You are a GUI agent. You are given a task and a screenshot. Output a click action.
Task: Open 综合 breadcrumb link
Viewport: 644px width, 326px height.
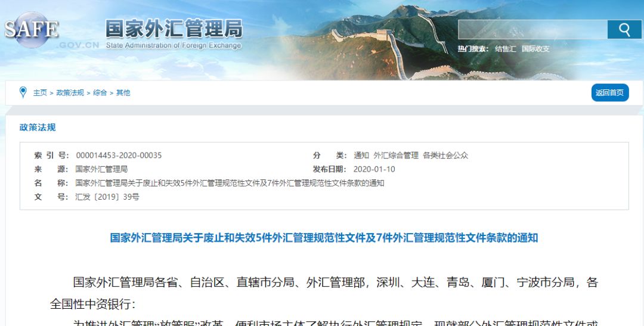point(100,93)
